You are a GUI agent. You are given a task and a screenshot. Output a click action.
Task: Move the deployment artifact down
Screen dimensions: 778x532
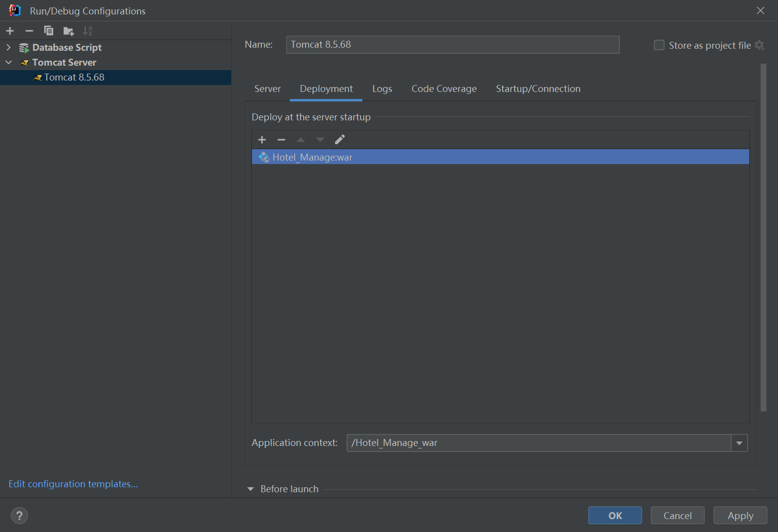[x=320, y=140]
